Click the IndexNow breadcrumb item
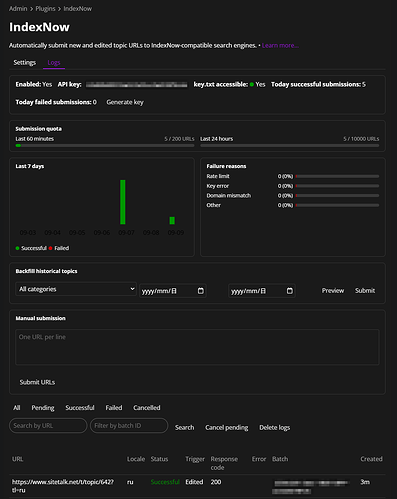Image resolution: width=397 pixels, height=499 pixels. [x=78, y=9]
